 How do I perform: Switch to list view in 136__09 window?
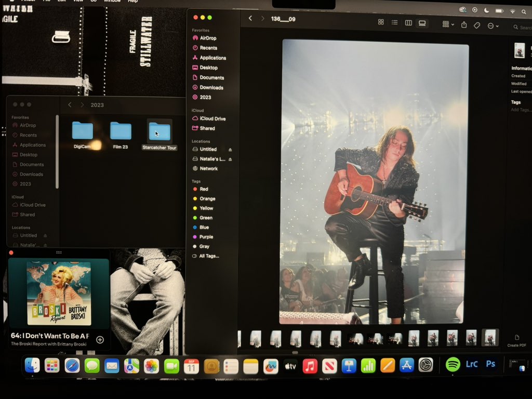click(394, 23)
